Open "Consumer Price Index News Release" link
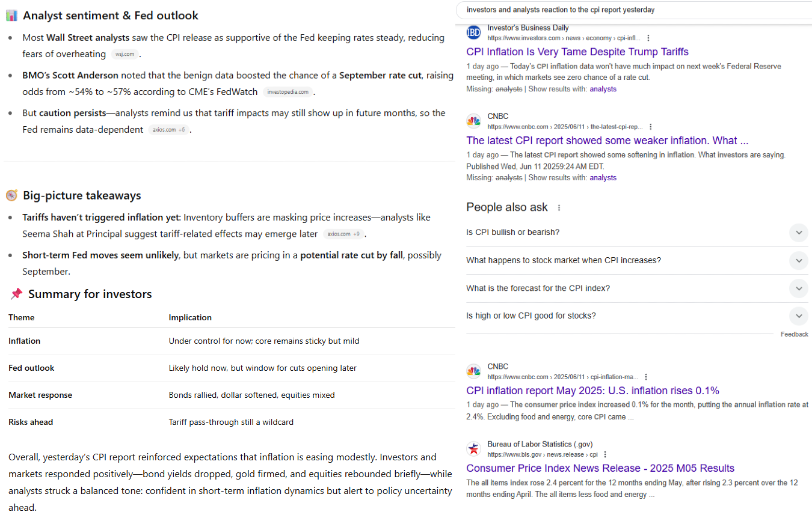The height and width of the screenshot is (515, 812). [x=600, y=468]
